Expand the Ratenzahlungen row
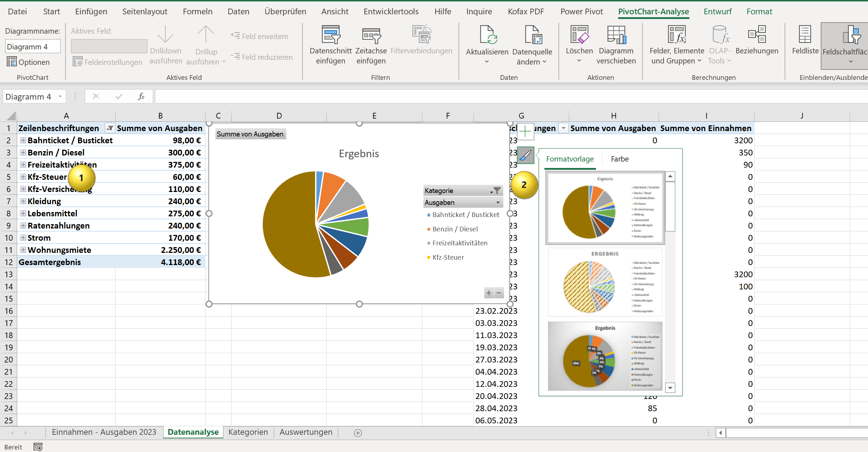The image size is (868, 452). pos(23,226)
